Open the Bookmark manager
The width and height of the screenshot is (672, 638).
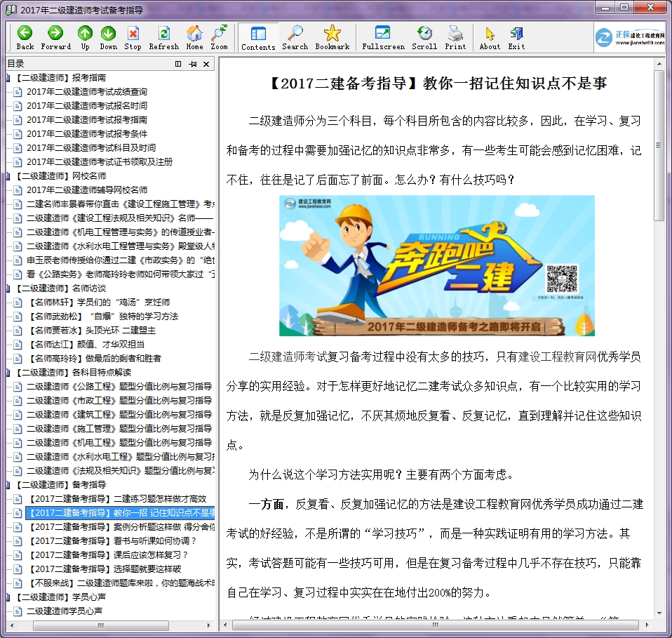point(332,33)
